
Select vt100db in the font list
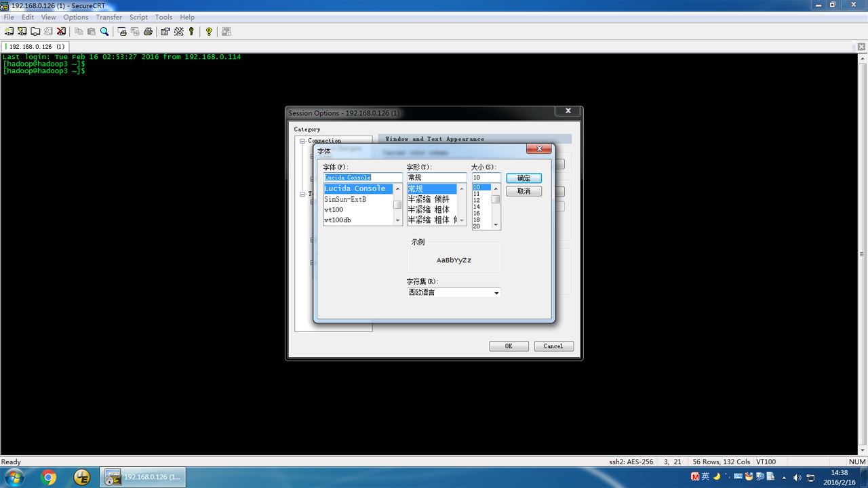(358, 220)
